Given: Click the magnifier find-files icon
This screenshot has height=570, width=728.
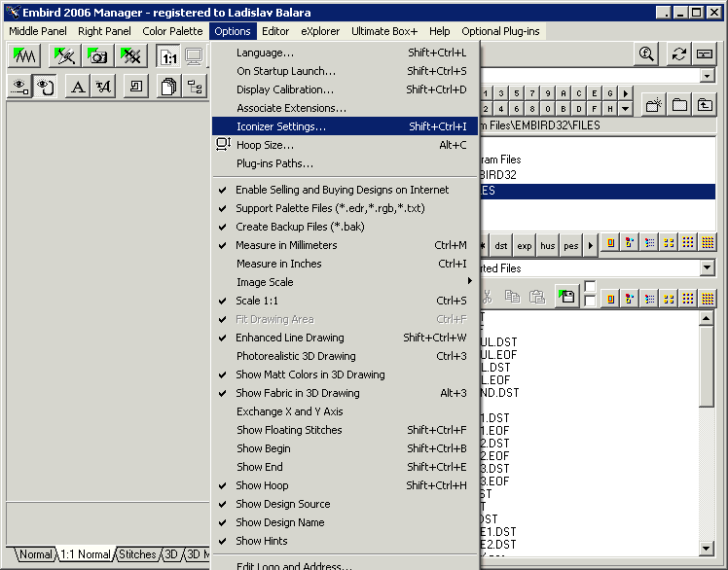Looking at the screenshot, I should point(646,54).
